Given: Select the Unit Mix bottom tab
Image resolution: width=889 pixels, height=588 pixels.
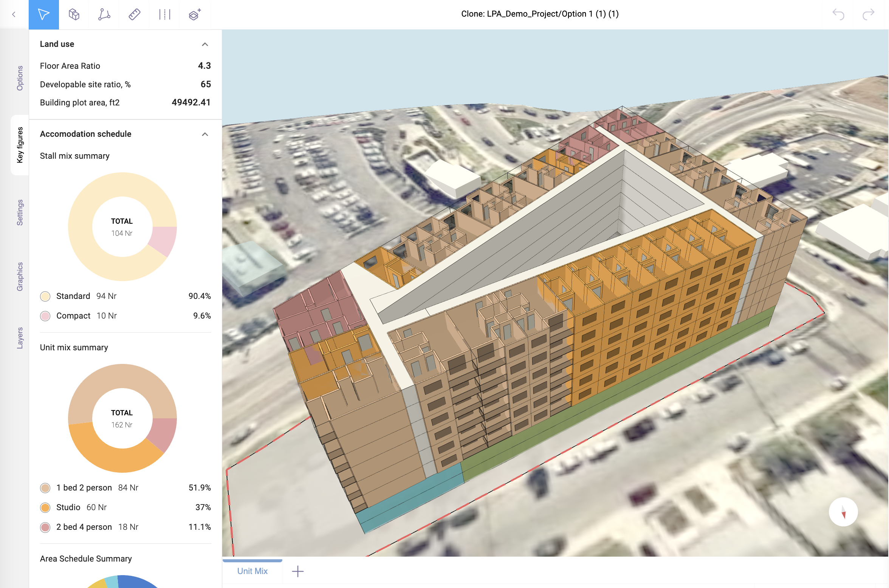Looking at the screenshot, I should [252, 571].
